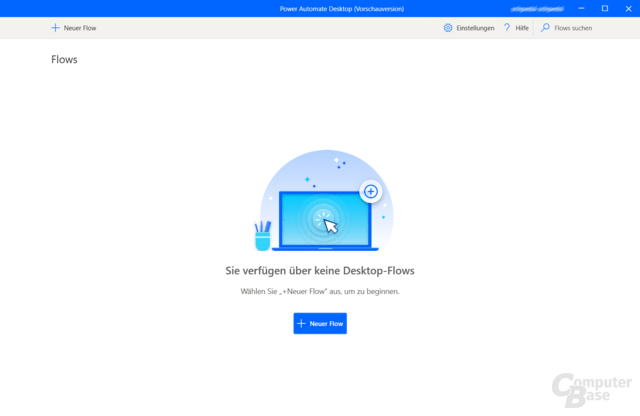640x416 pixels.
Task: Click the Flows heading text
Action: tap(64, 60)
